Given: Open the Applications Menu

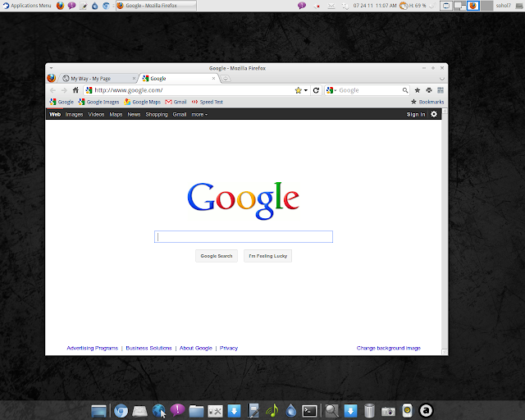Looking at the screenshot, I should pos(27,6).
